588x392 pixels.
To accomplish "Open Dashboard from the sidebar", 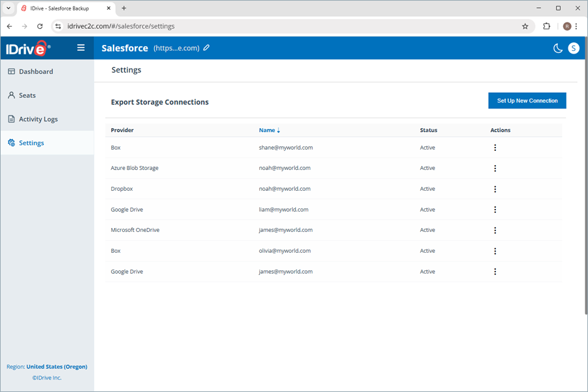I will [35, 71].
